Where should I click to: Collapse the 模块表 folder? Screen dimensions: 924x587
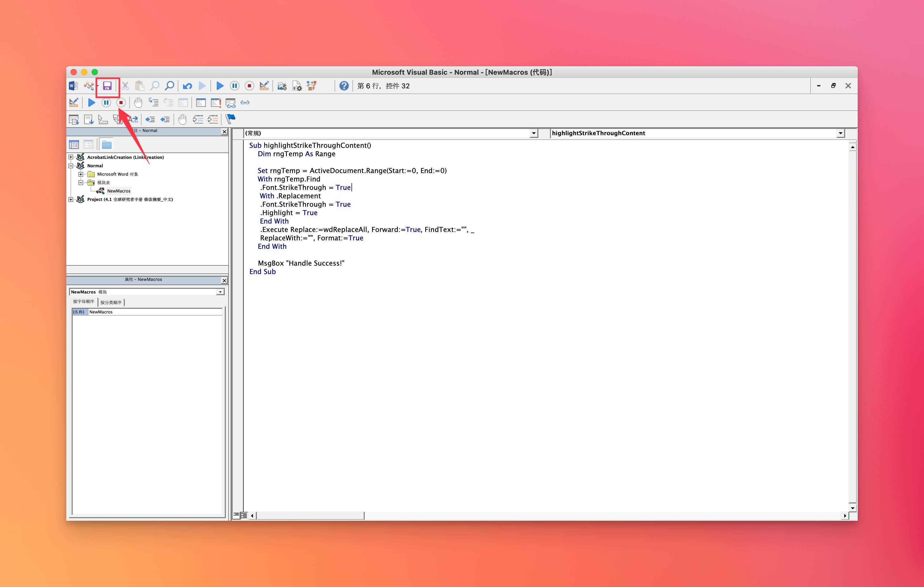[81, 183]
